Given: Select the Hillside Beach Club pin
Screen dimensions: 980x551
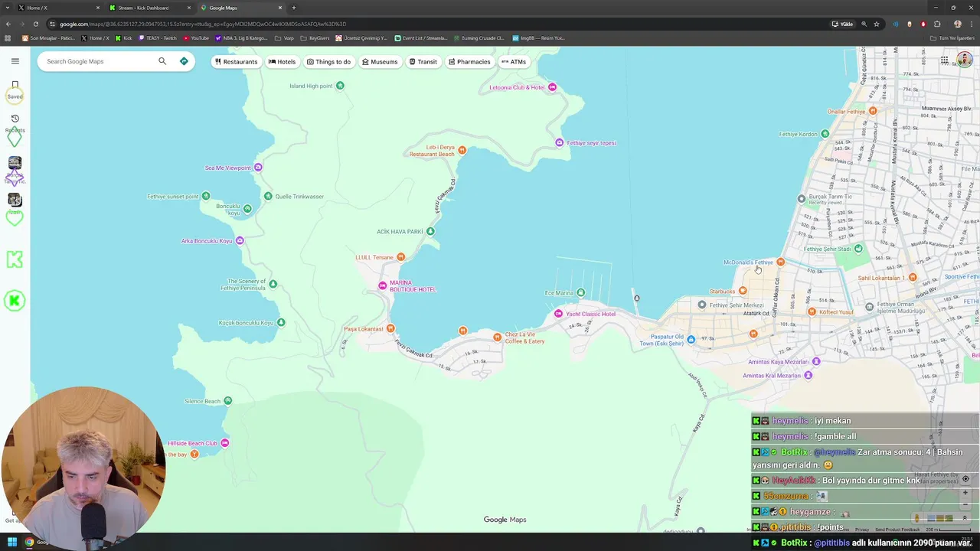Looking at the screenshot, I should (x=224, y=443).
